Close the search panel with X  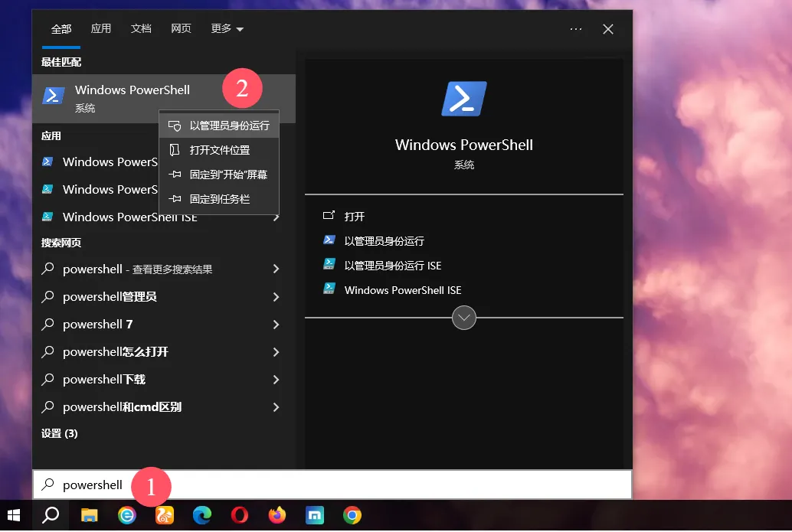pos(608,29)
